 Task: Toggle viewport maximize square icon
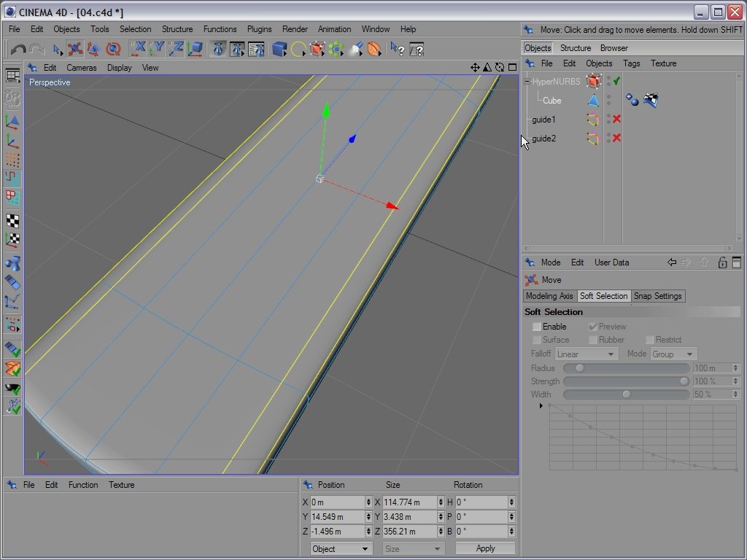click(x=513, y=68)
